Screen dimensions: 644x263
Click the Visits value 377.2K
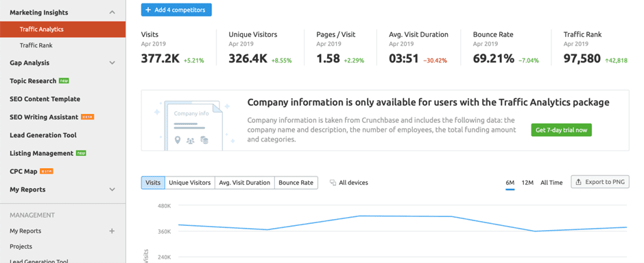[x=160, y=59]
